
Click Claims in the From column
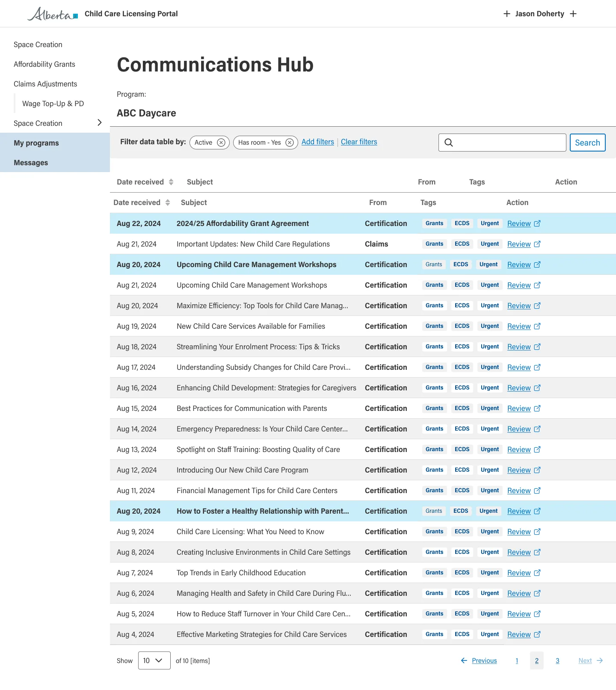[x=376, y=244]
